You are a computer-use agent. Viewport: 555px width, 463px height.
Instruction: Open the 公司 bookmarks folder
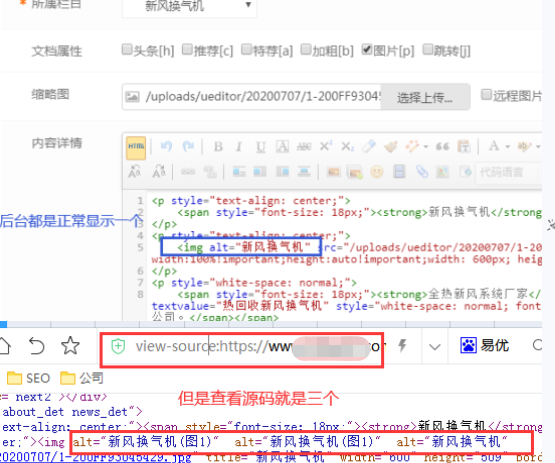click(82, 378)
